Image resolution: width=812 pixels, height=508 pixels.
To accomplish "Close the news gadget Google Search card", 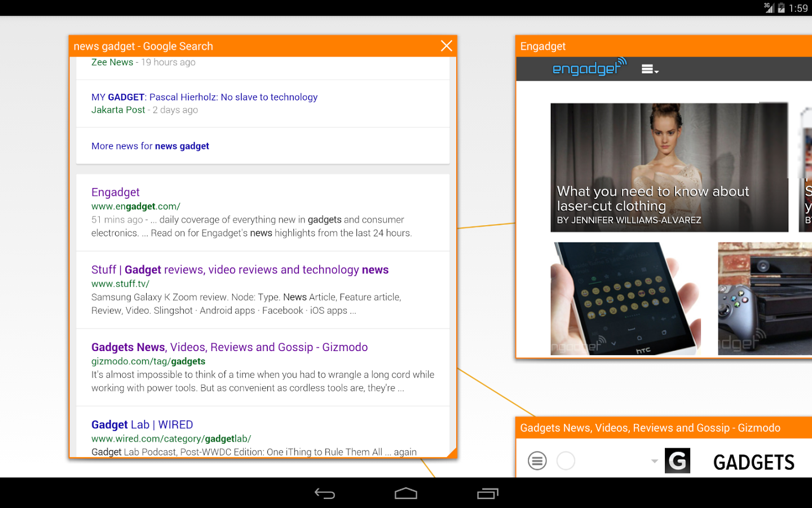I will tap(446, 46).
